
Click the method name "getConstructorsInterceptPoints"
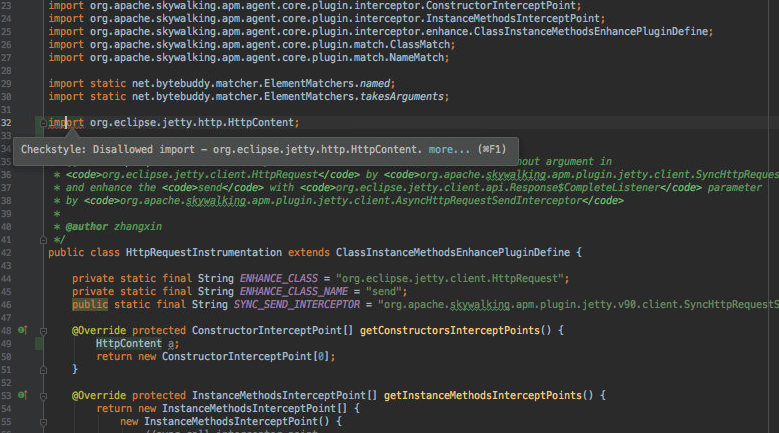[450, 330]
